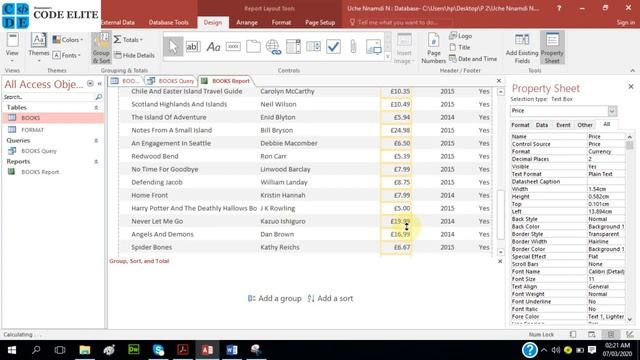This screenshot has width=640, height=360.
Task: Open the View button in ribbon
Action: point(12,47)
